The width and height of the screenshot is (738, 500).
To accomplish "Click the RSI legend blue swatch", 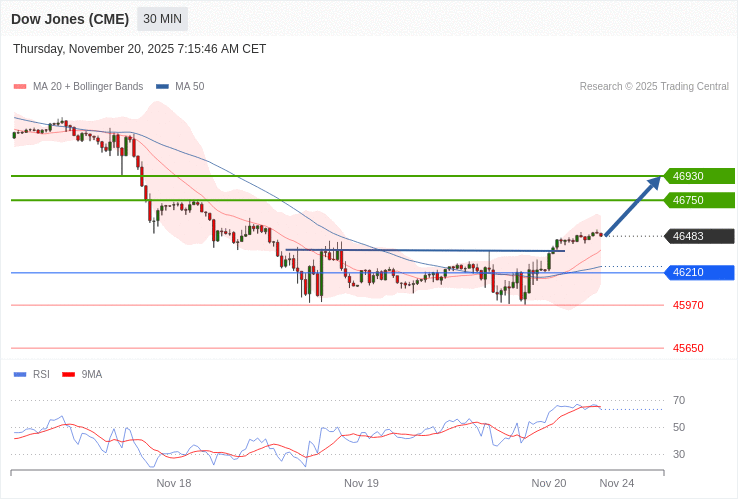I will coord(20,375).
